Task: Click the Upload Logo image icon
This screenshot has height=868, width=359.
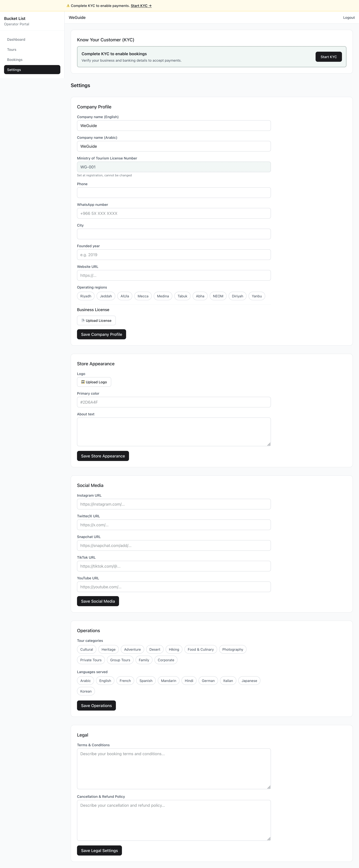Action: (83, 382)
